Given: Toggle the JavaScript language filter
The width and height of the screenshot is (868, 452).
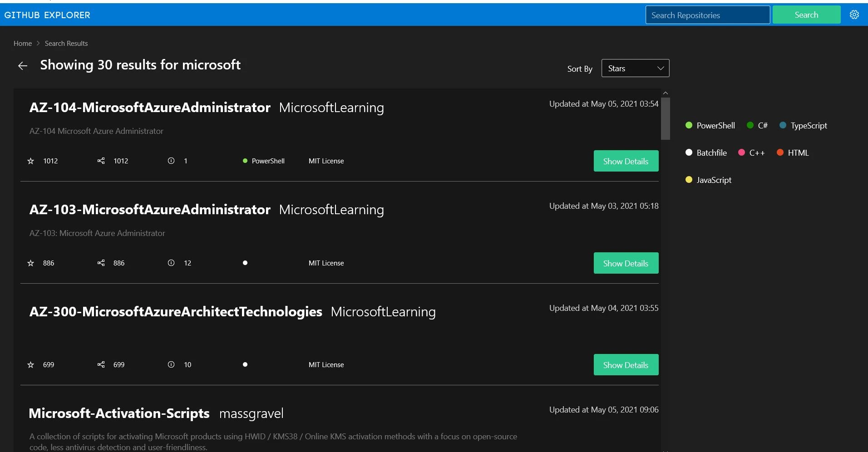Looking at the screenshot, I should [x=708, y=180].
